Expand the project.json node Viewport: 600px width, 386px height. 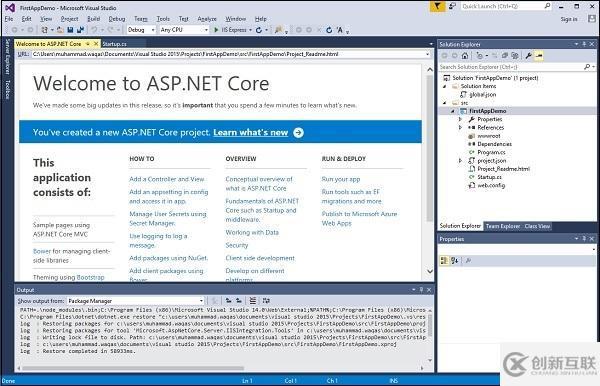click(460, 161)
